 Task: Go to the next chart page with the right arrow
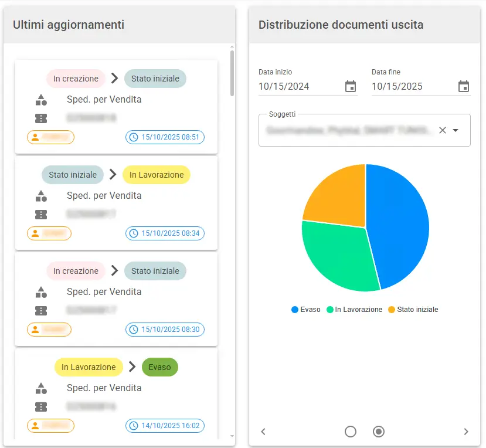466,432
